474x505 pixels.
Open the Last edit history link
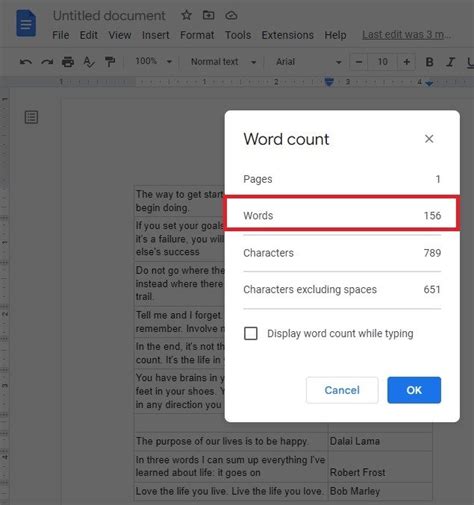(407, 35)
